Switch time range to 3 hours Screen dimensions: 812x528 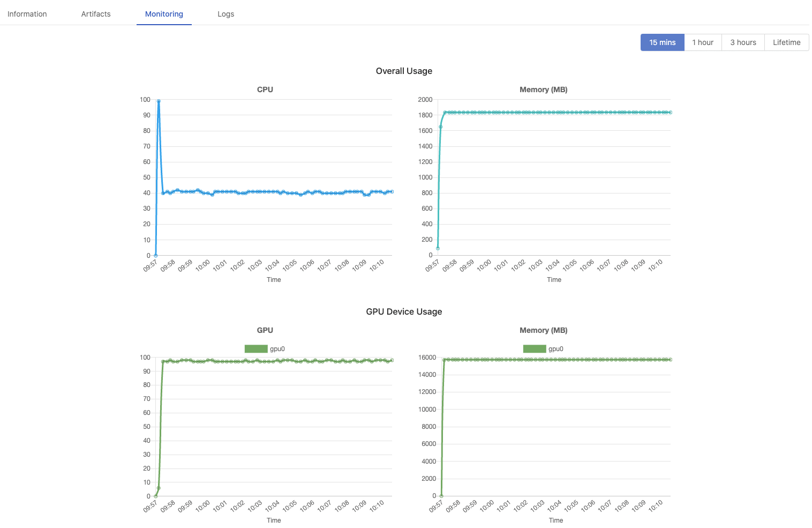743,42
